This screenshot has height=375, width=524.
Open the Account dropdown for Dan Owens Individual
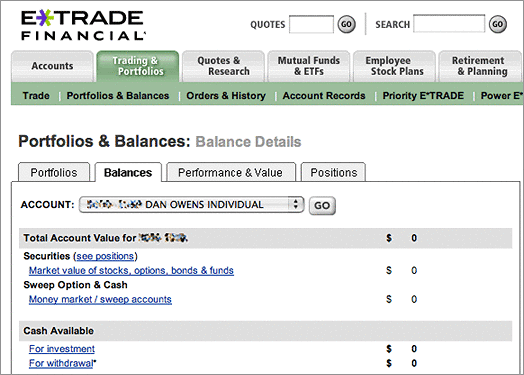click(x=191, y=205)
